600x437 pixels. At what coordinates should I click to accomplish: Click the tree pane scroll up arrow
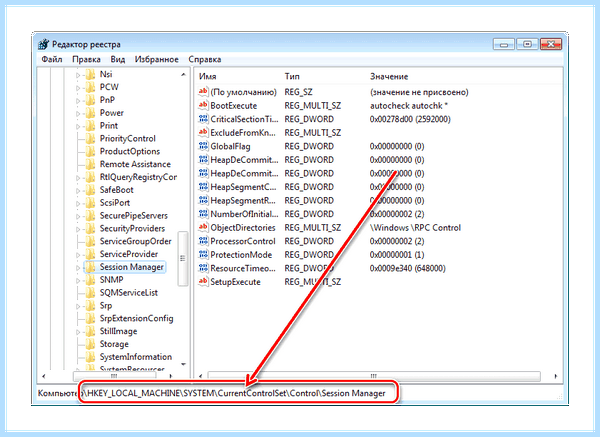(x=183, y=75)
